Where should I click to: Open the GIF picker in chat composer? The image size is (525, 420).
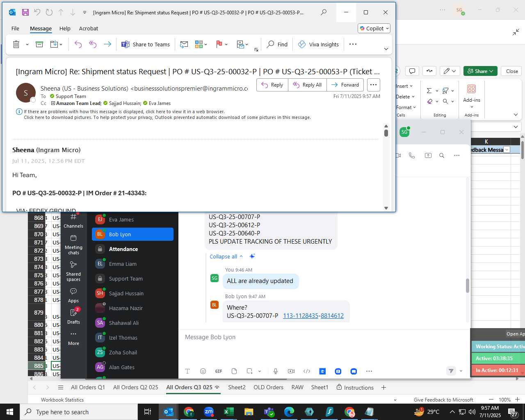click(219, 371)
